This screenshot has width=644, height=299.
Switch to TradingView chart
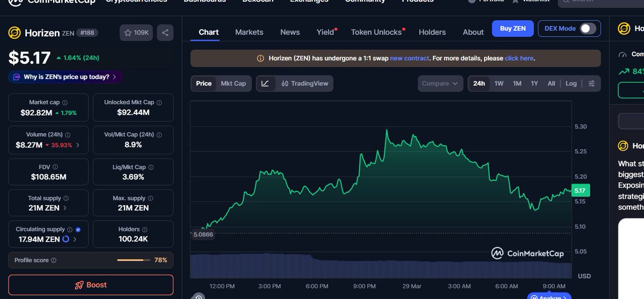pyautogui.click(x=304, y=84)
